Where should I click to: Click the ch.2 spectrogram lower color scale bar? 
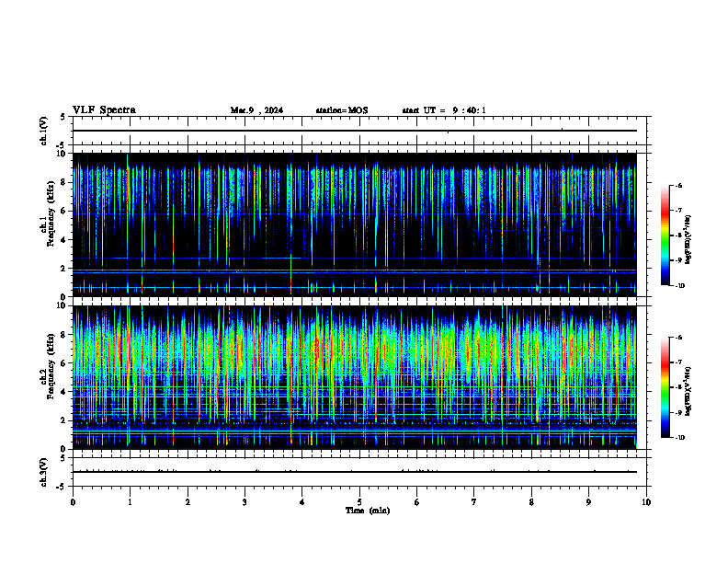point(665,387)
